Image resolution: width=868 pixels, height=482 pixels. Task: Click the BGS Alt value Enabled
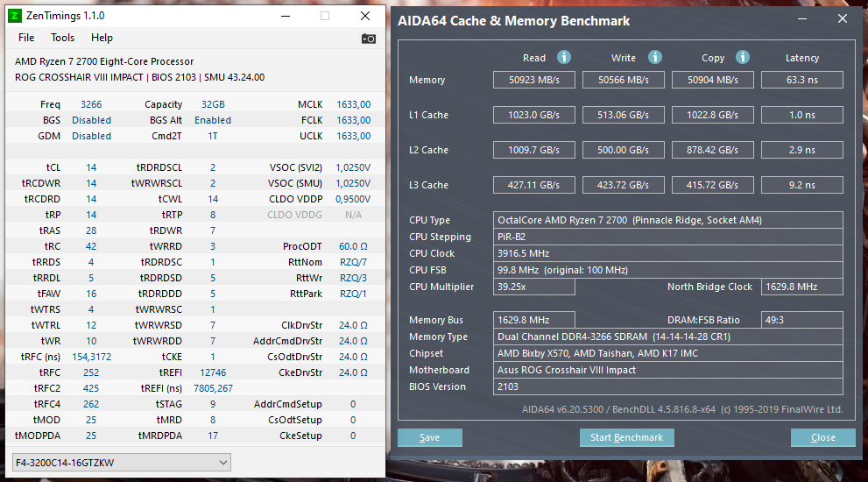213,120
